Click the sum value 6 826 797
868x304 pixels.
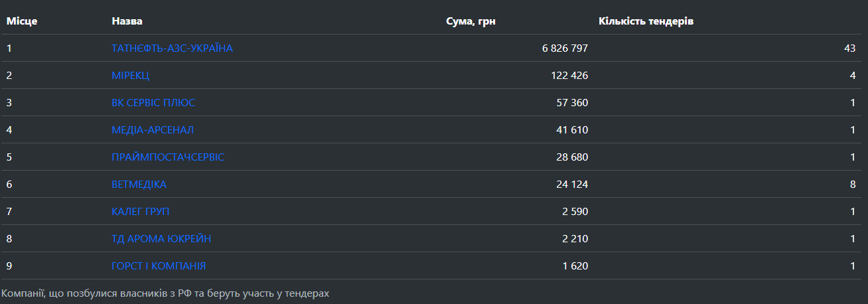point(565,48)
